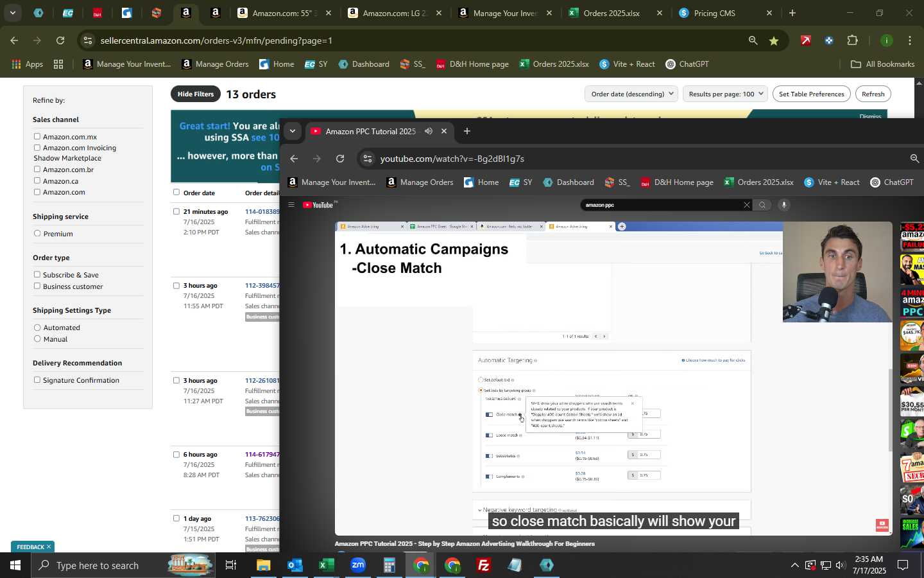Reload the YouTube page
924x578 pixels.
[340, 159]
